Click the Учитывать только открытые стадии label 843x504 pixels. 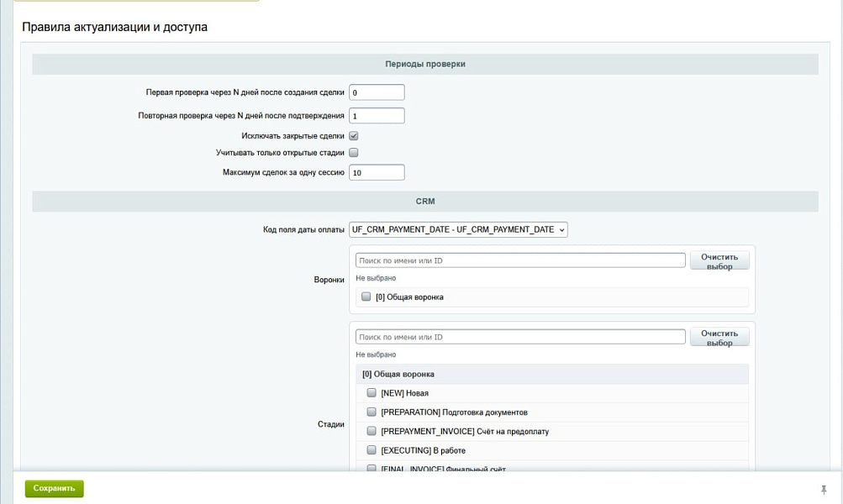280,153
